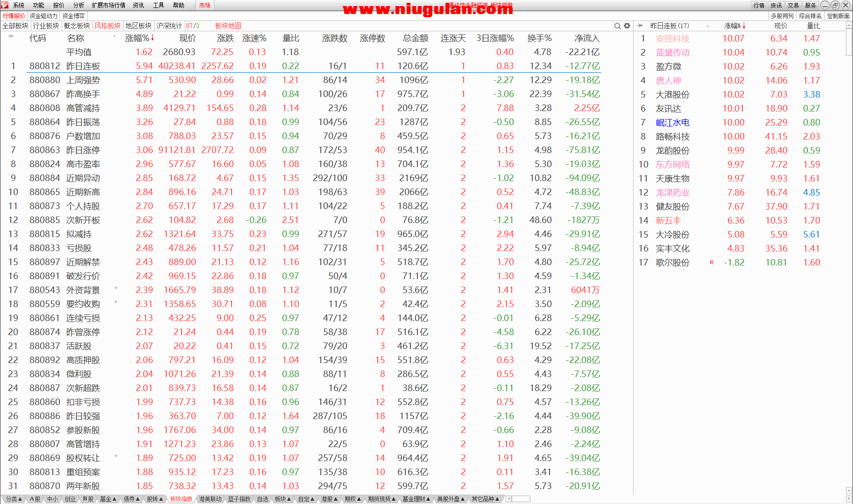Click the 交易 button at top right
The image size is (853, 504).
793,5
